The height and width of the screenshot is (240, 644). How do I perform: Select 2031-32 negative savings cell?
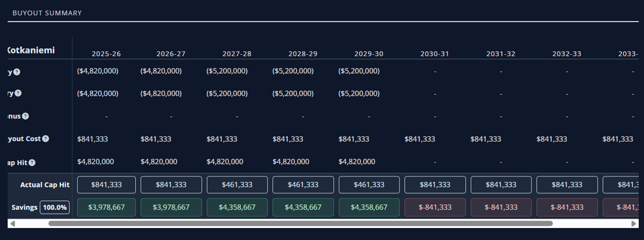coord(501,207)
